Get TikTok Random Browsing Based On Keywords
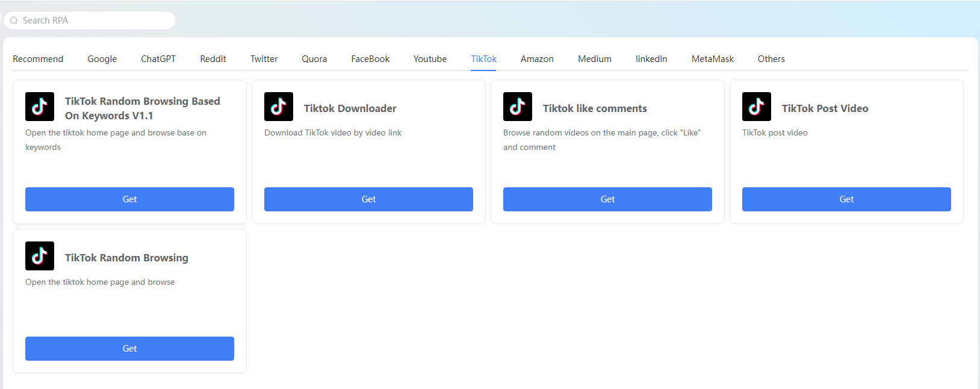980x389 pixels. [x=129, y=199]
